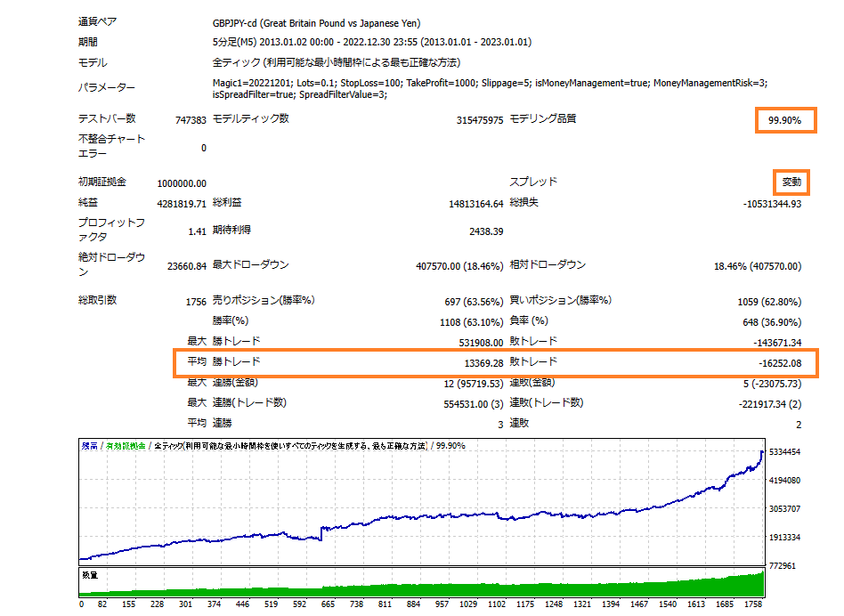844x616 pixels.
Task: Click the 不整合チャートエラー label
Action: pos(111,146)
